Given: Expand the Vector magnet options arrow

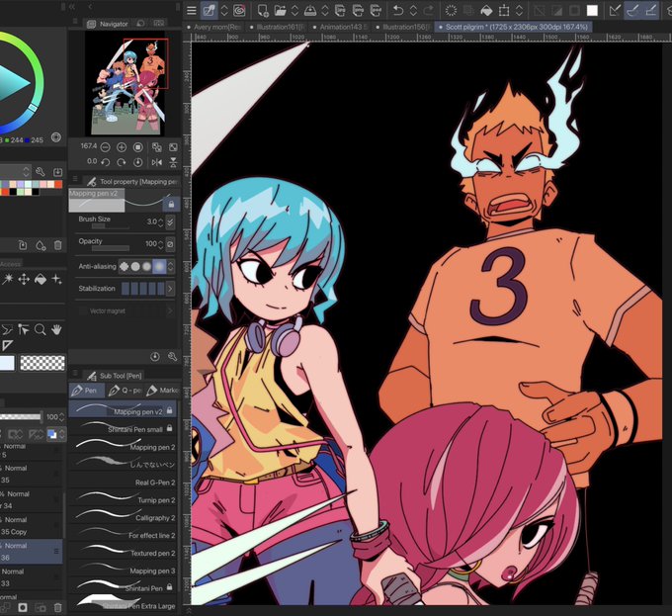Looking at the screenshot, I should coord(170,311).
